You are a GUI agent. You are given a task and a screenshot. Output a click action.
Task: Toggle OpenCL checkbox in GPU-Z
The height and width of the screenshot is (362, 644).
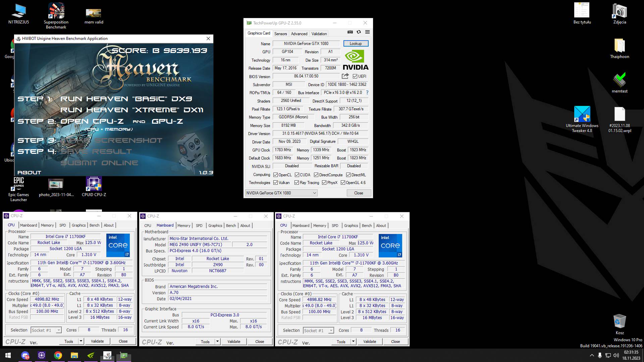pyautogui.click(x=275, y=175)
